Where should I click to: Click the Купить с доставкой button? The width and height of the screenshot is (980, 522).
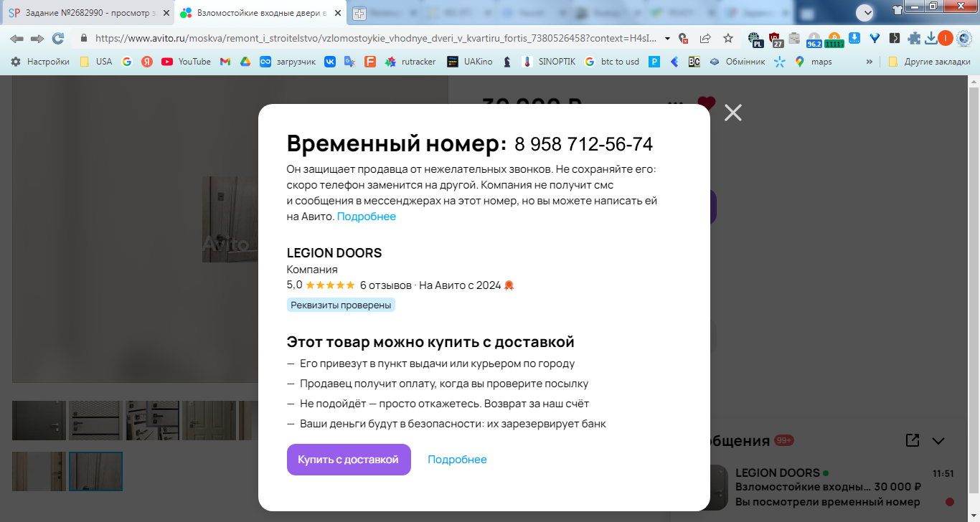click(349, 460)
